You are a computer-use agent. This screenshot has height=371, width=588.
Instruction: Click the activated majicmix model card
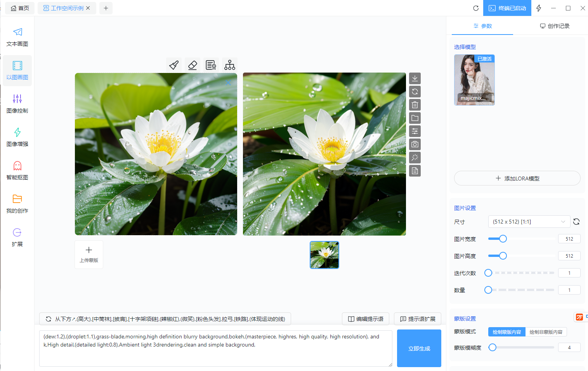pos(474,80)
